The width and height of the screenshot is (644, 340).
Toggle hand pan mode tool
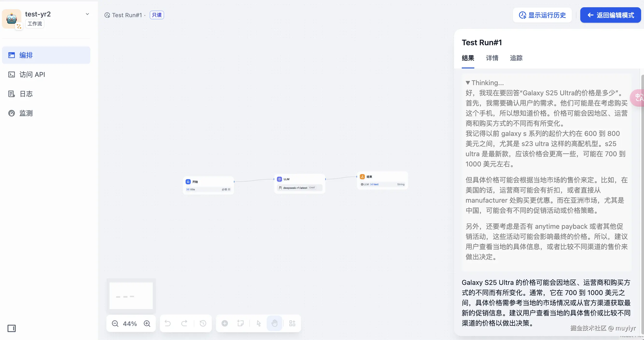[x=274, y=324]
